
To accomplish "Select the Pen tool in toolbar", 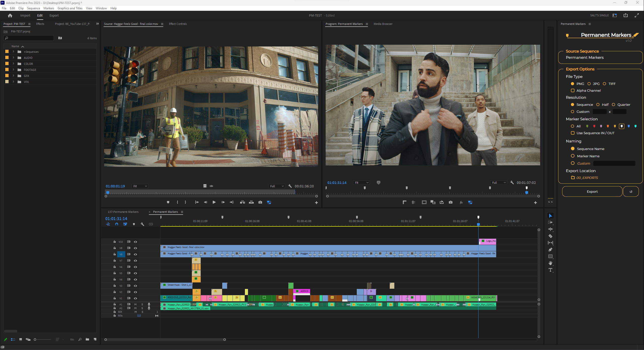I will point(550,249).
